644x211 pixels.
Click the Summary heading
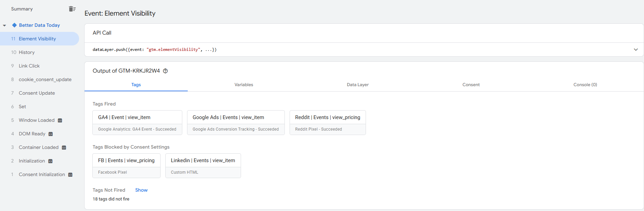point(22,9)
